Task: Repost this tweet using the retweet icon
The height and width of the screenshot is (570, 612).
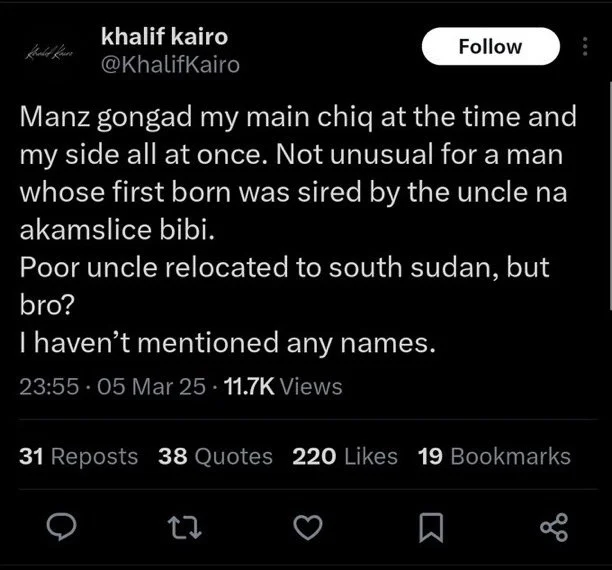Action: (184, 527)
